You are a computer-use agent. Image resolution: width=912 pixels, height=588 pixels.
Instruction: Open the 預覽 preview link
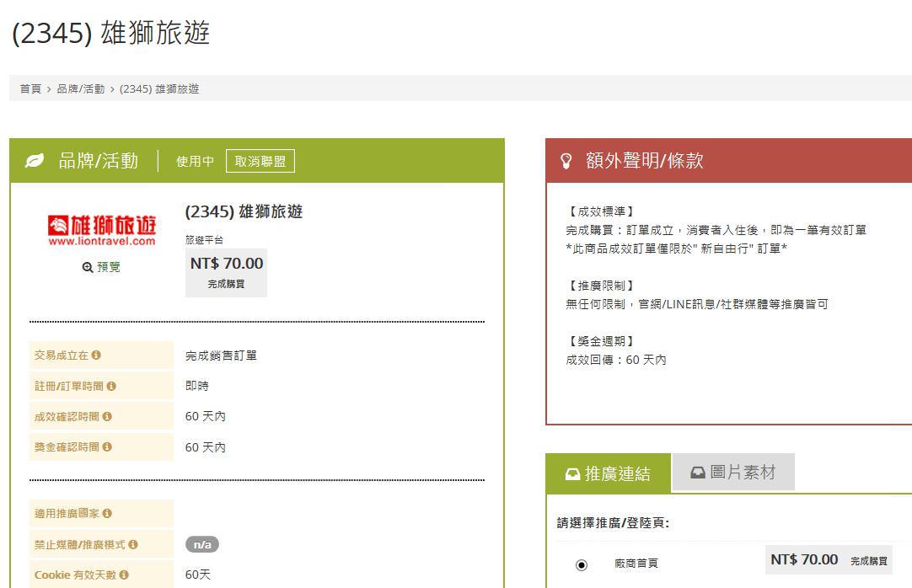(108, 267)
